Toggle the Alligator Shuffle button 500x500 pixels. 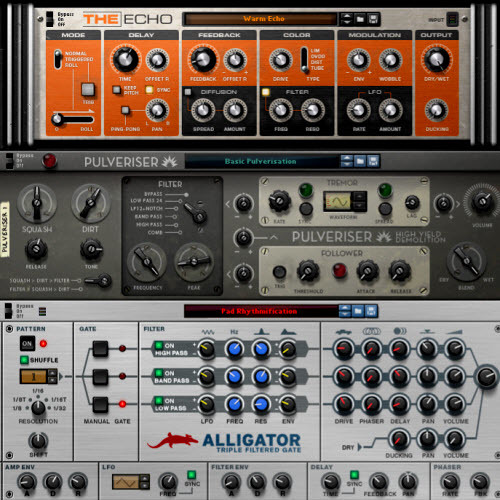(24, 360)
